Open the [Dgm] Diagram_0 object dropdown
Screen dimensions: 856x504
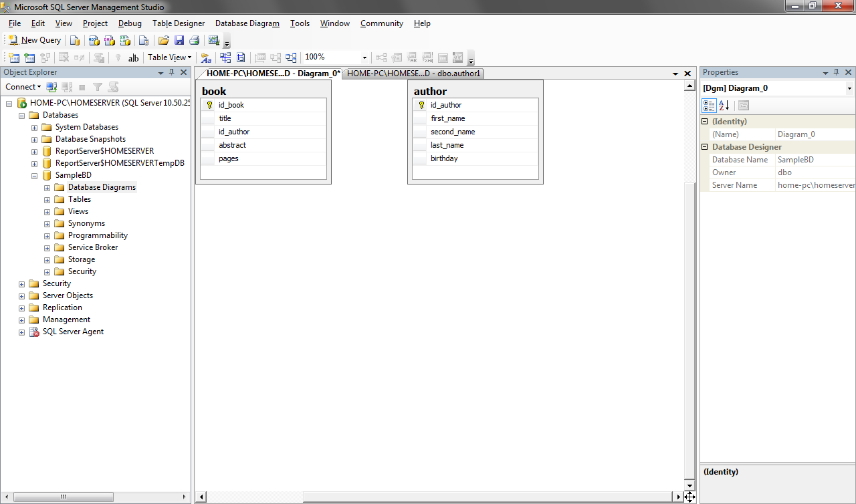click(849, 88)
